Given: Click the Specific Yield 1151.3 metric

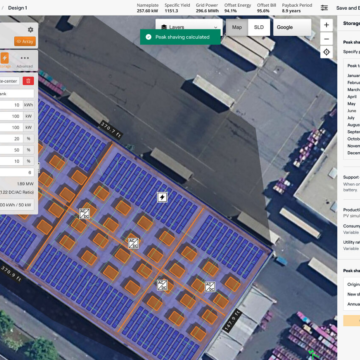Looking at the screenshot, I should click(x=177, y=8).
